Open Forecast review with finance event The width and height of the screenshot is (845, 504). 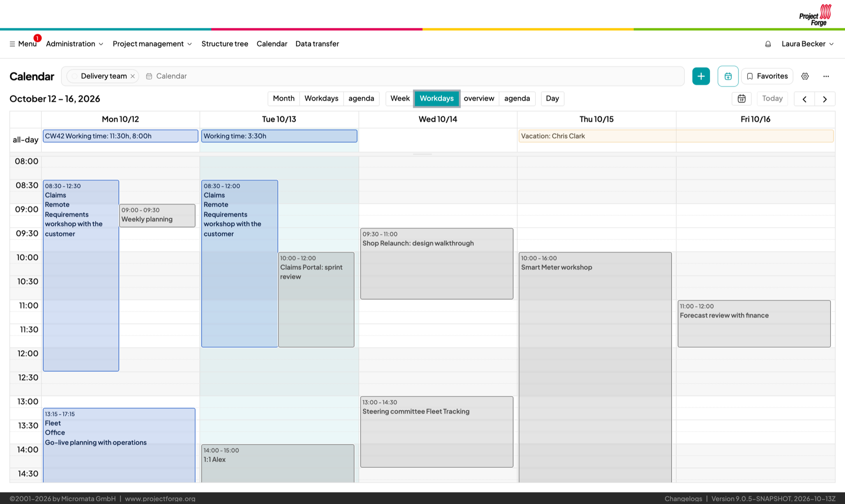(x=754, y=324)
